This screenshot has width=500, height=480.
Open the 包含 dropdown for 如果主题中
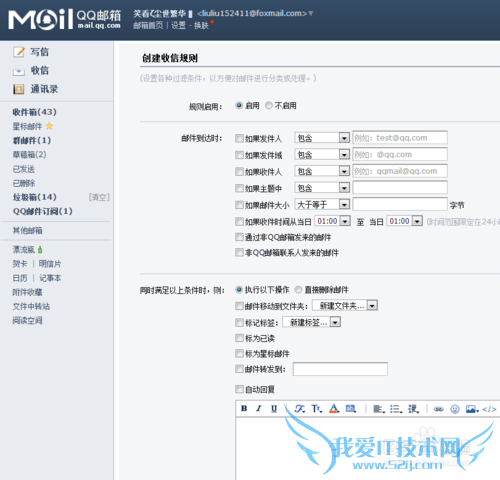[x=322, y=188]
